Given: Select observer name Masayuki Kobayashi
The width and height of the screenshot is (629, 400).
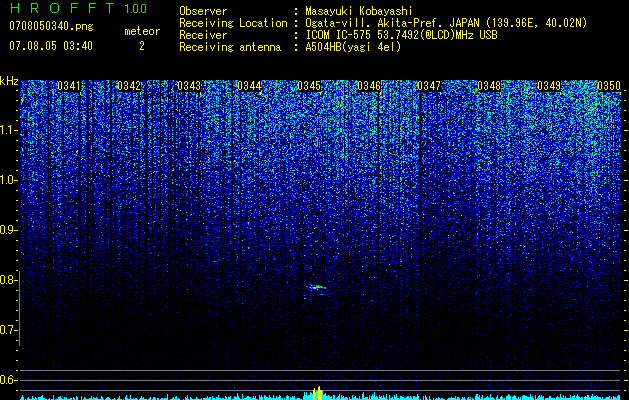Looking at the screenshot, I should (359, 11).
